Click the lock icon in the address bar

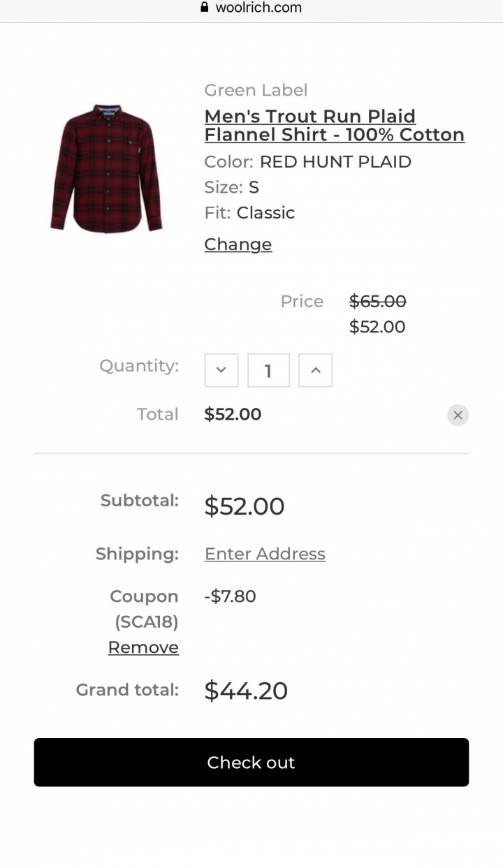205,8
